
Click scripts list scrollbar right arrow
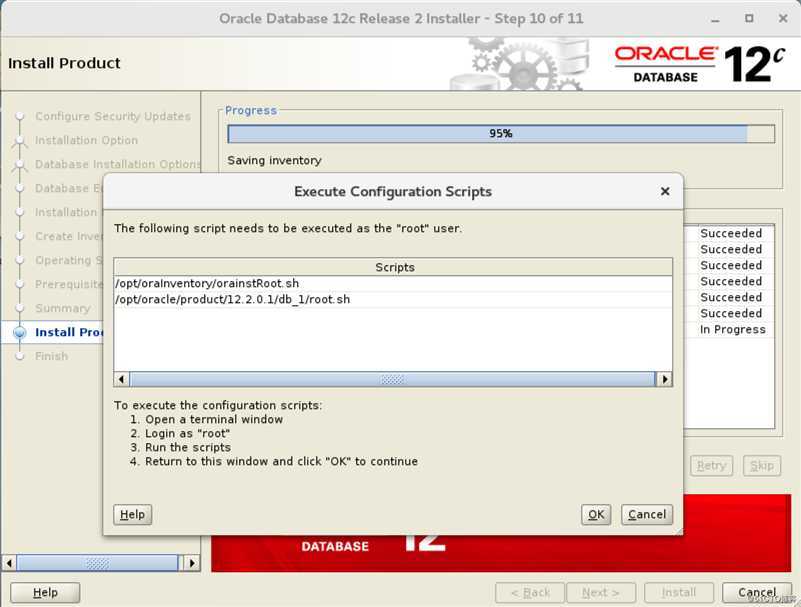click(x=664, y=379)
